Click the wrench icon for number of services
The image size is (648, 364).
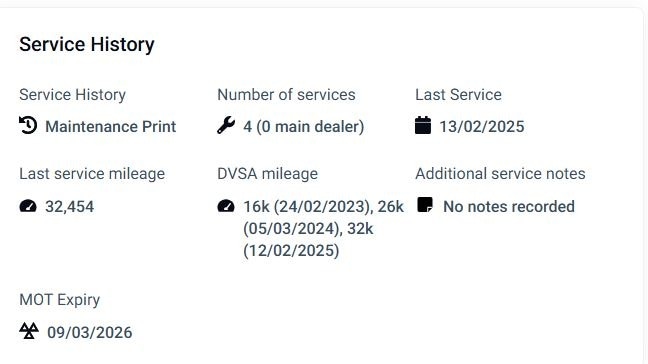click(226, 125)
